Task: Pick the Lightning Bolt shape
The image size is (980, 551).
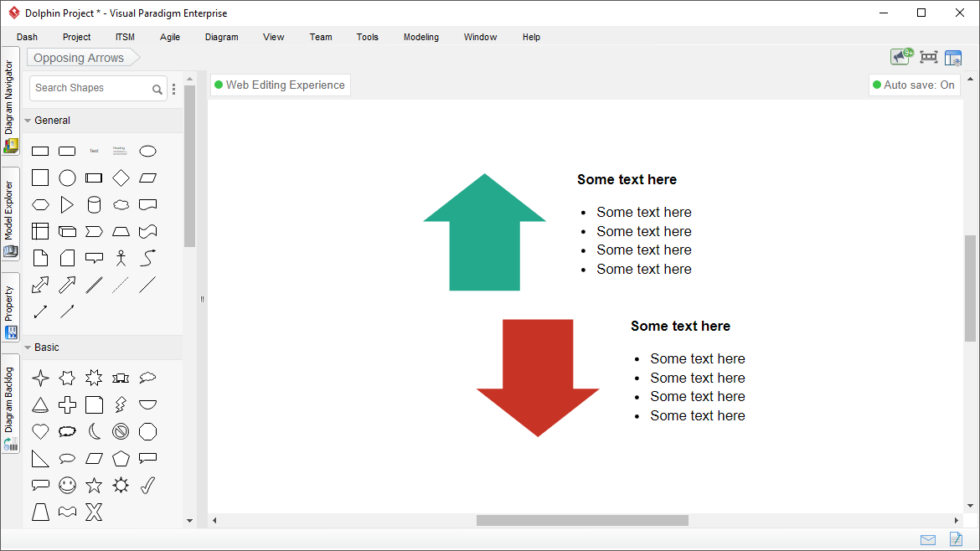Action: pos(121,404)
